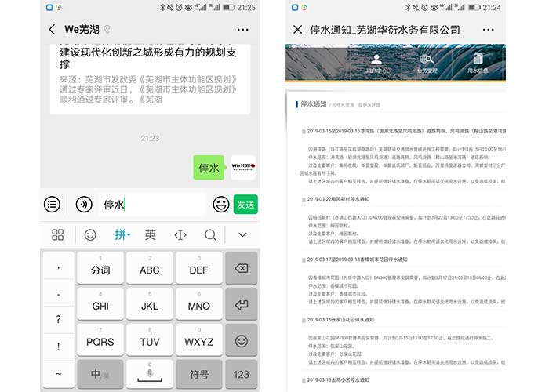Switch keyboard to 123 numeric mode
549x392 pixels.
point(241,375)
